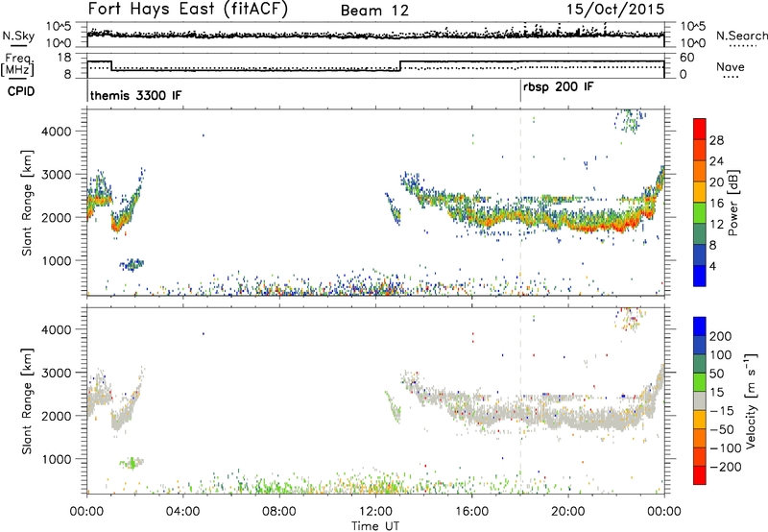The image size is (768, 532).
Task: Click the '60' label on the Nave axis
Action: click(x=687, y=58)
